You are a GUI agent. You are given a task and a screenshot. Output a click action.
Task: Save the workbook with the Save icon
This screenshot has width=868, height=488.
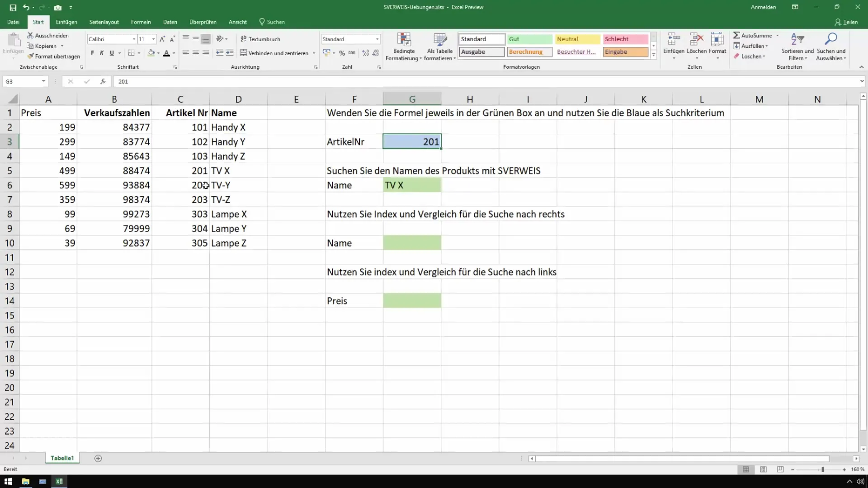coord(13,7)
